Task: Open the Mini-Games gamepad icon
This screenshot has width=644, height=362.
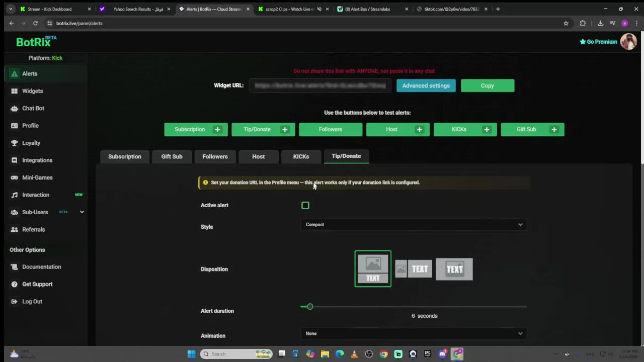Action: pyautogui.click(x=14, y=177)
